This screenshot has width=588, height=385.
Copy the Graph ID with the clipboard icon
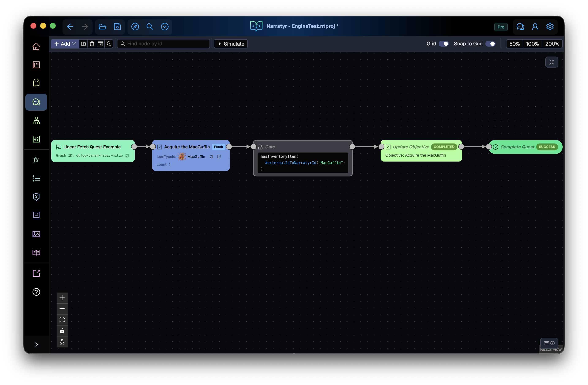click(x=127, y=155)
